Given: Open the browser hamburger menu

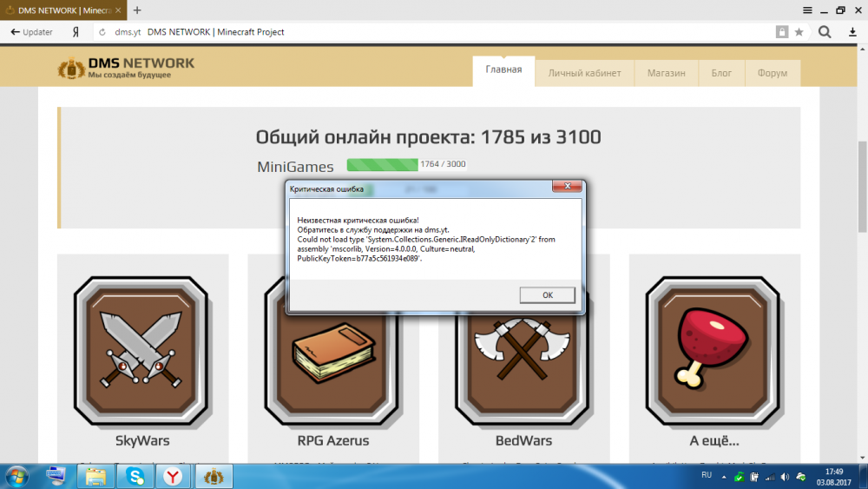Looking at the screenshot, I should 807,10.
